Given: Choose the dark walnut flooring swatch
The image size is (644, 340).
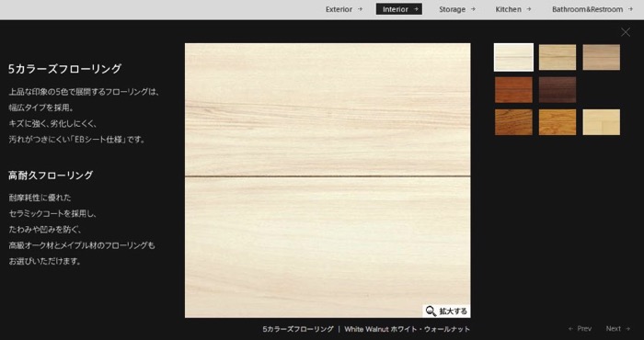Looking at the screenshot, I should point(558,90).
